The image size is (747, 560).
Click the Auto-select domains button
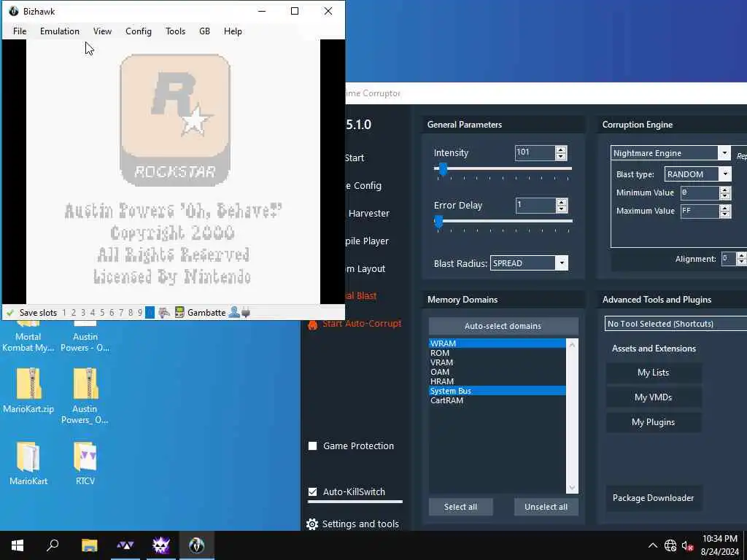[x=503, y=326]
